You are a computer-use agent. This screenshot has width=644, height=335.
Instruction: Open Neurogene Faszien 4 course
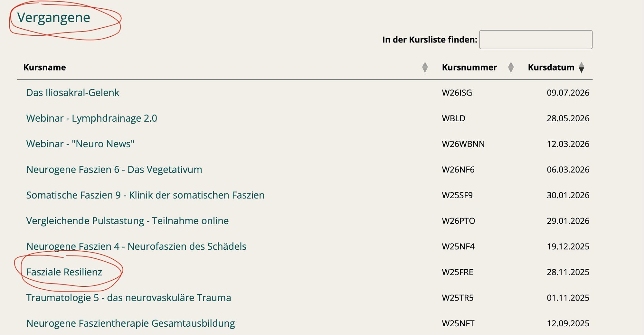point(136,247)
